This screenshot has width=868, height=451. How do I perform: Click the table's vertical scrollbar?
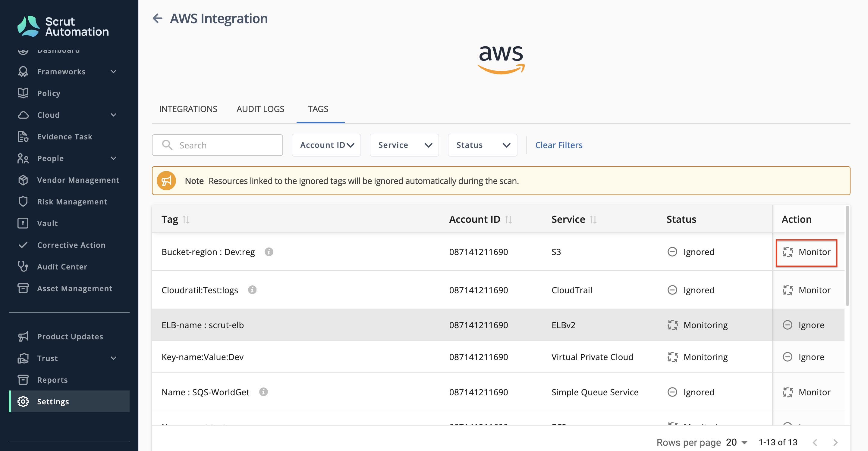point(847,257)
